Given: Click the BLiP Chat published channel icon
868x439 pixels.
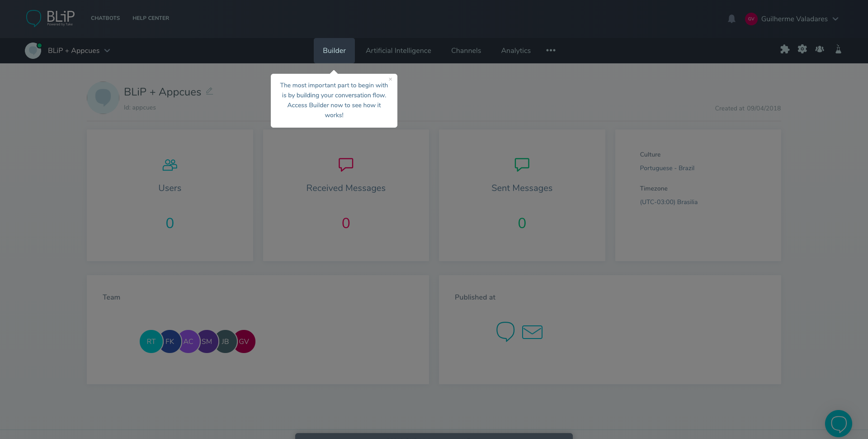Looking at the screenshot, I should tap(505, 332).
